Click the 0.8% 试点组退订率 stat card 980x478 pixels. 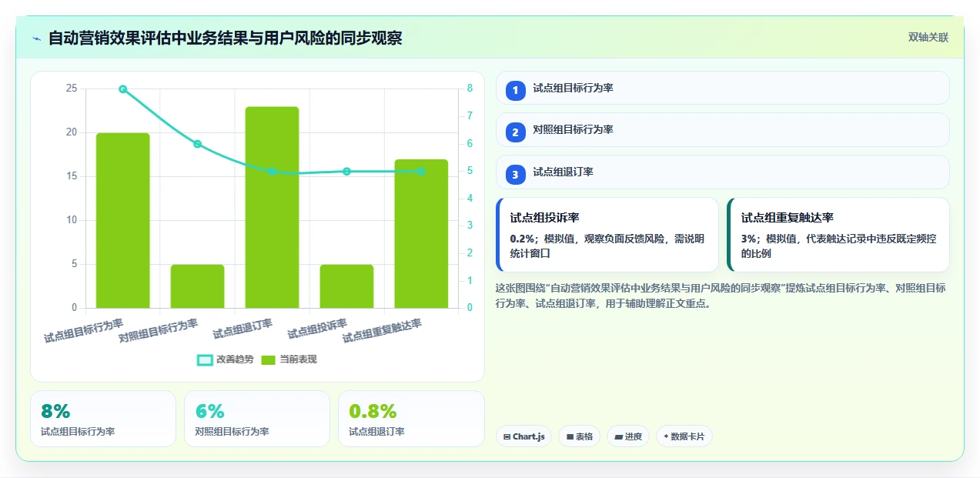click(411, 419)
